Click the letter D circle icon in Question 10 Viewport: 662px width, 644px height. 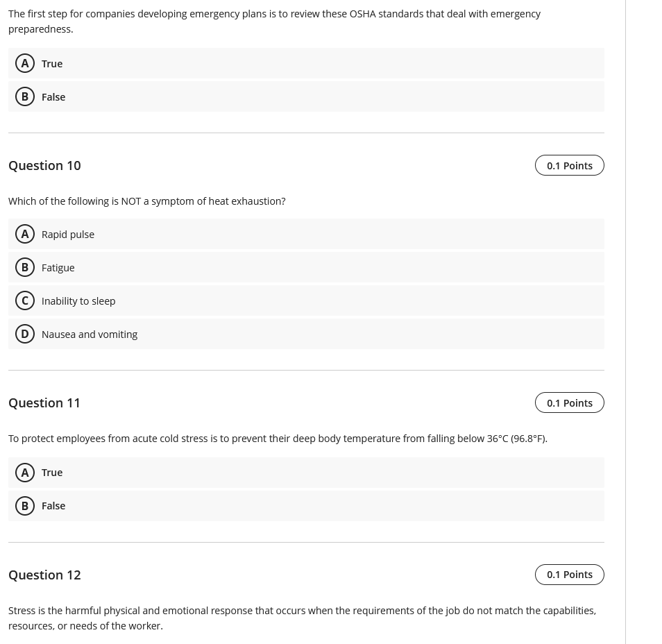pyautogui.click(x=25, y=334)
